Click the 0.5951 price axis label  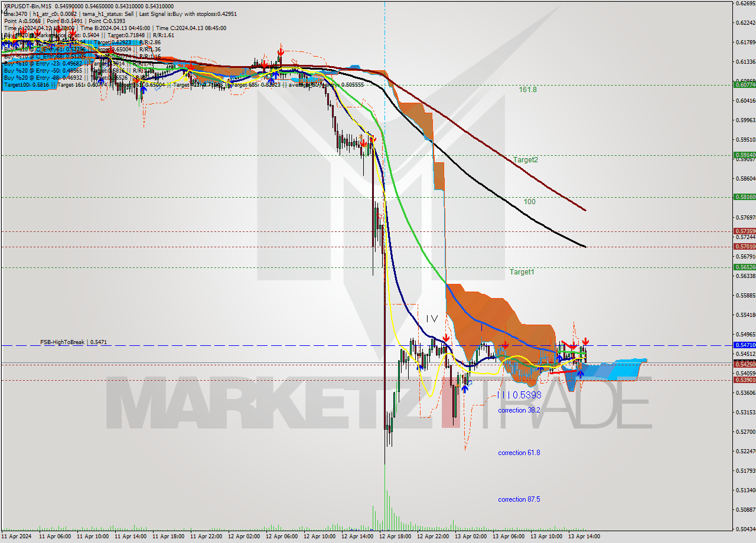pyautogui.click(x=745, y=140)
